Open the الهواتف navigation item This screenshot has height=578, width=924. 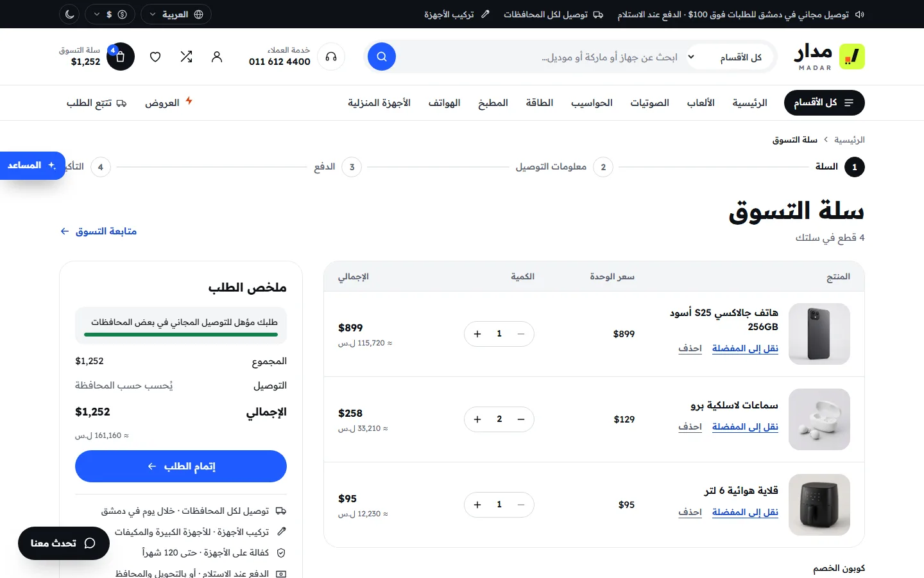[x=444, y=103]
